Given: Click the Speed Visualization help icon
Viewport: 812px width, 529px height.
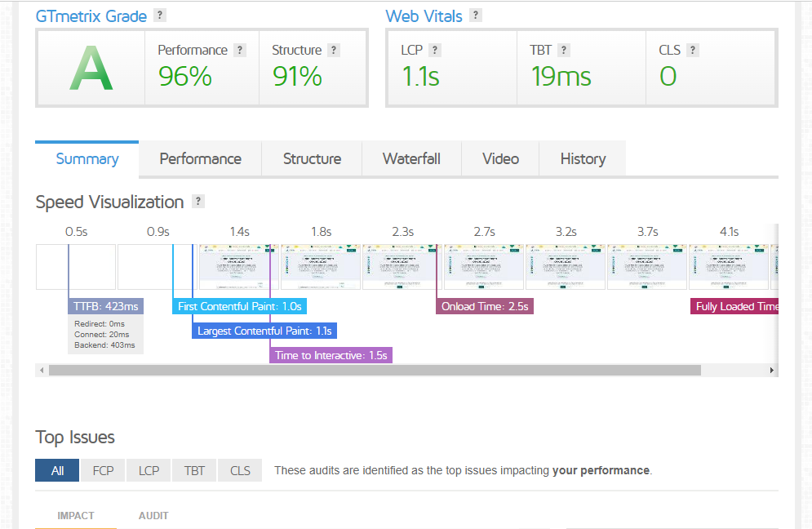Looking at the screenshot, I should (x=197, y=201).
